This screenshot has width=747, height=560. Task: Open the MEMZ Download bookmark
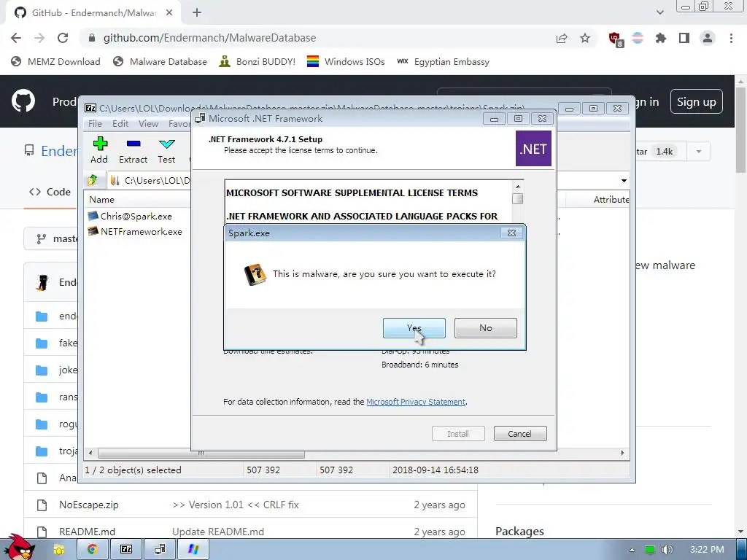pos(55,62)
